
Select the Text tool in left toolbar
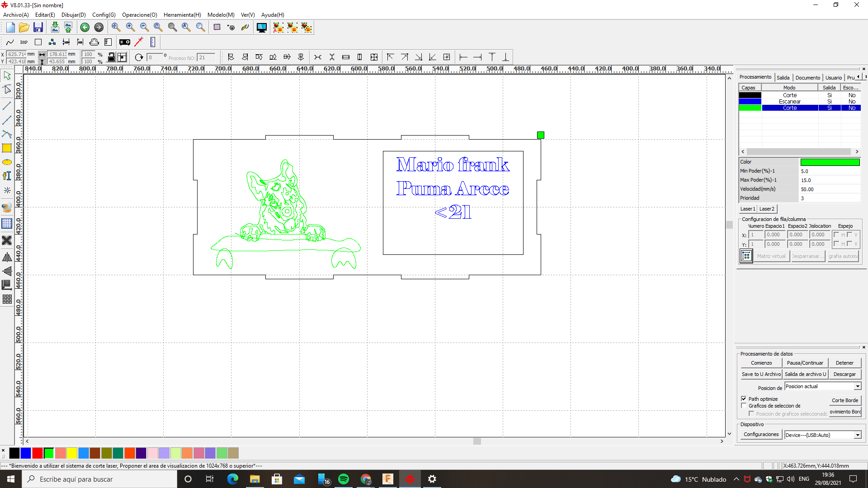[7, 176]
